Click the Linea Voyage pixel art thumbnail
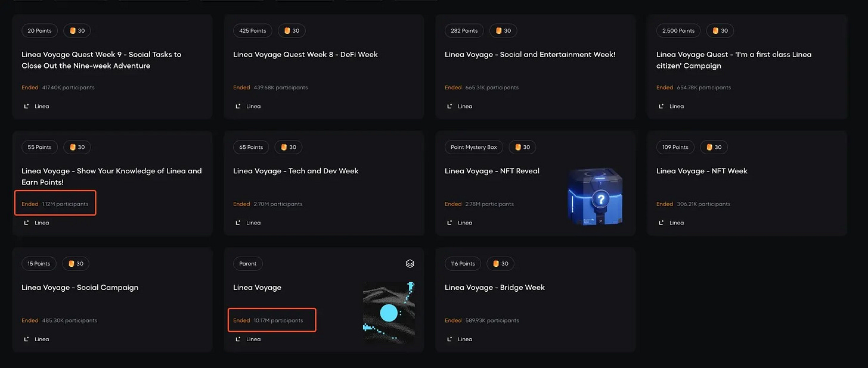Screen dimensions: 868x368 pyautogui.click(x=389, y=312)
